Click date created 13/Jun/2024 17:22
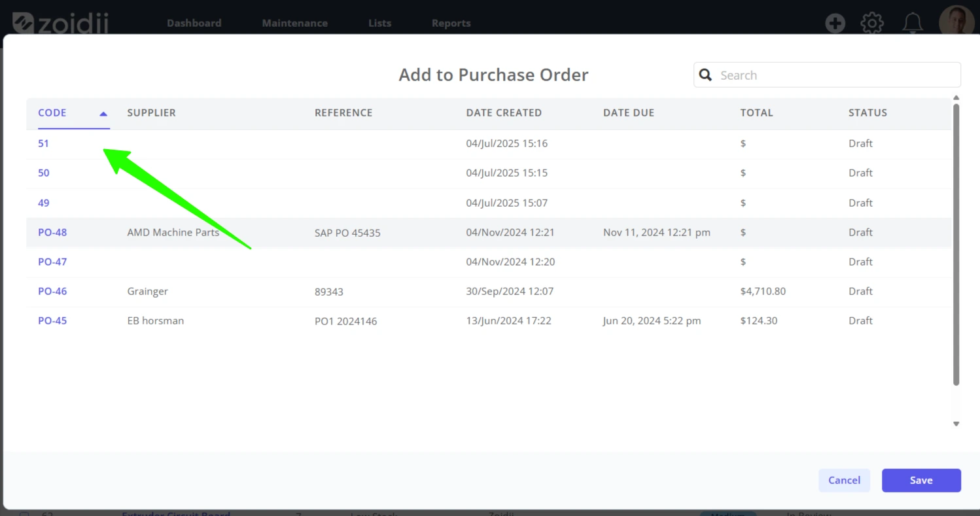The image size is (980, 516). (x=508, y=320)
